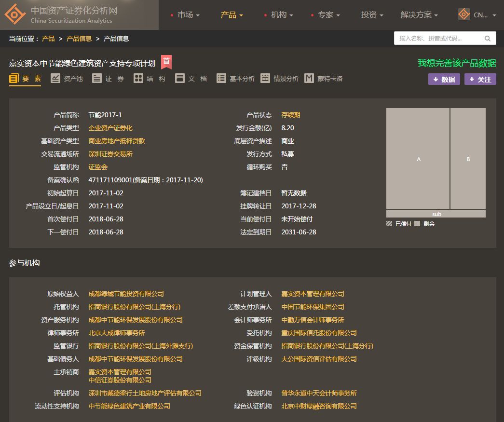
Task: Click the 结构 grid icon
Action: click(138, 79)
